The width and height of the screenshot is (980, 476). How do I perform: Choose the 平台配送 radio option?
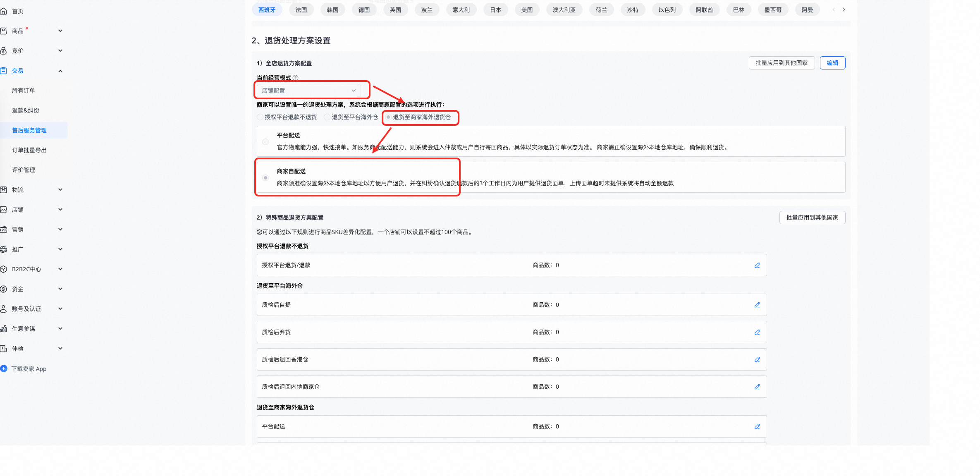click(x=265, y=141)
